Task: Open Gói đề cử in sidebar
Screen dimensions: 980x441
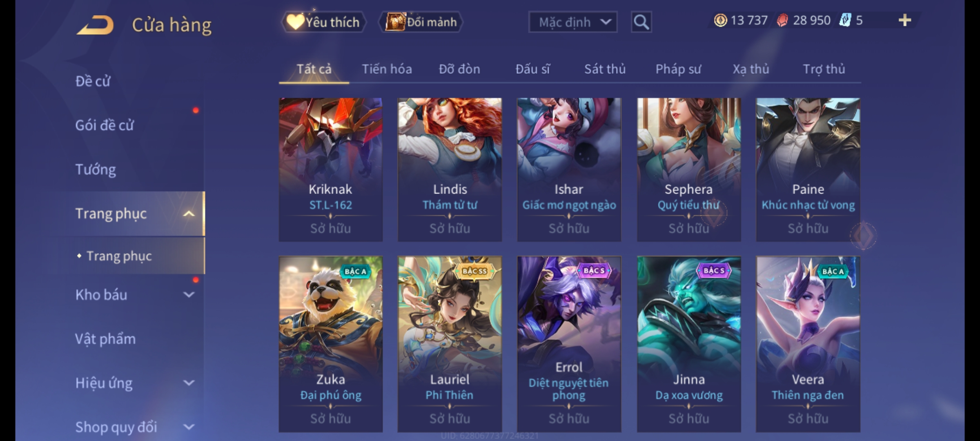Action: 105,125
